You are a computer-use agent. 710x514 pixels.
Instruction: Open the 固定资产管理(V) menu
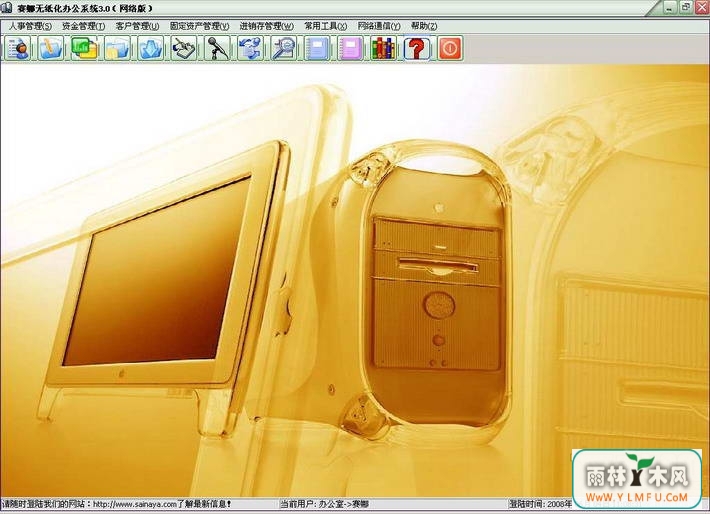click(x=199, y=26)
